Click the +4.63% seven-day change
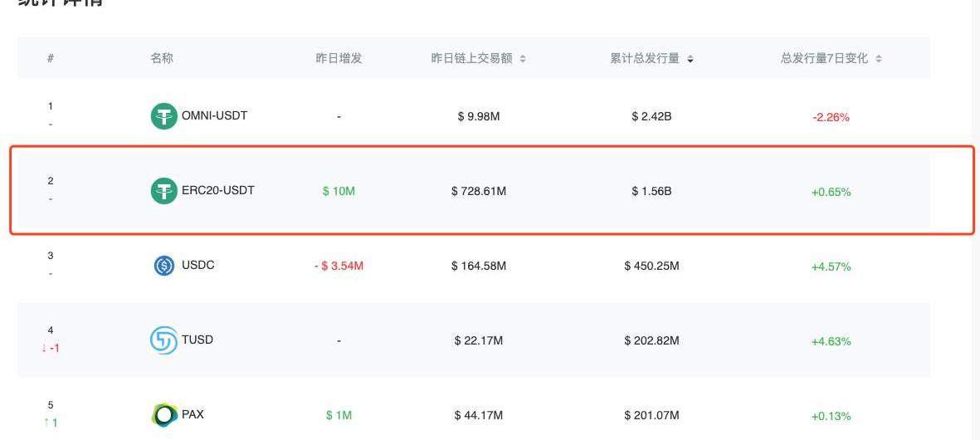The height and width of the screenshot is (440, 980). 831,342
